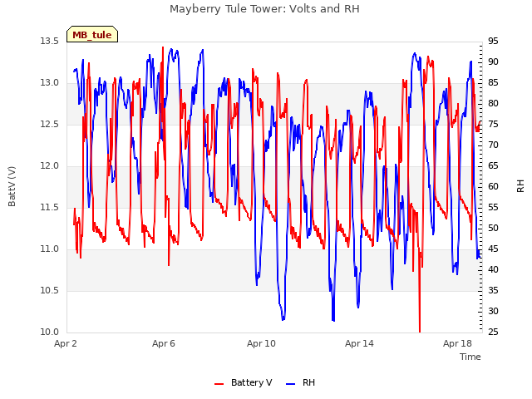
Task: Click the 40 right axis value
Action: pyautogui.click(x=493, y=269)
